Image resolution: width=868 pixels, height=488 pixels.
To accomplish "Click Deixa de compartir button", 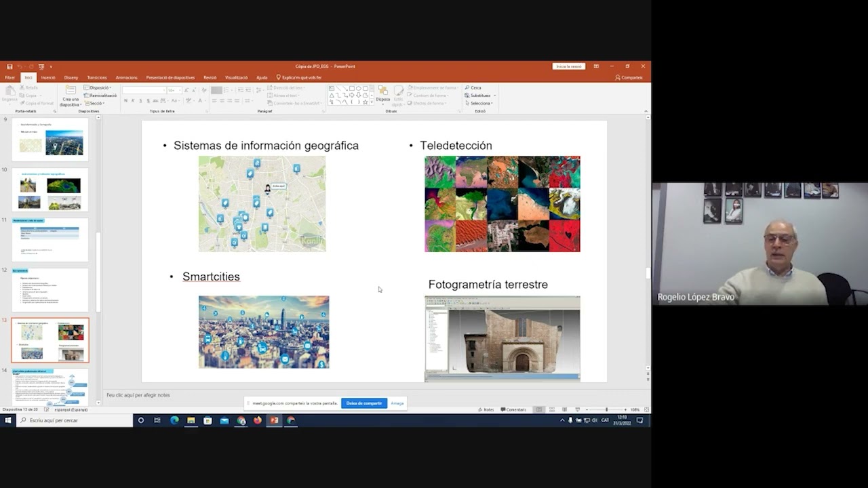I will (364, 403).
